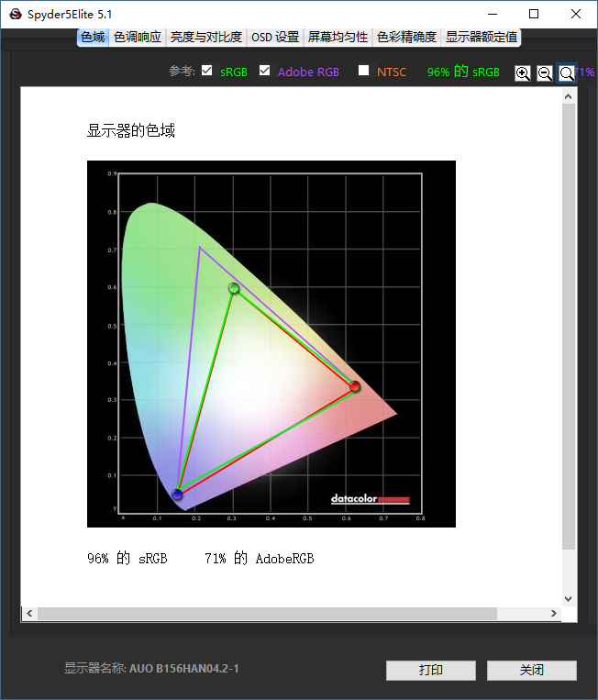598x700 pixels.
Task: Click the blue primary marker on gamut chart
Action: tap(178, 494)
